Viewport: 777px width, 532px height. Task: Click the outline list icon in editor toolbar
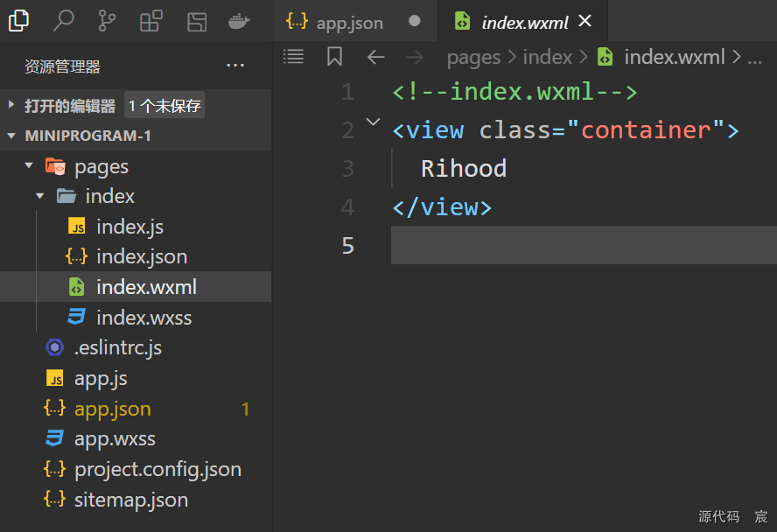tap(293, 57)
